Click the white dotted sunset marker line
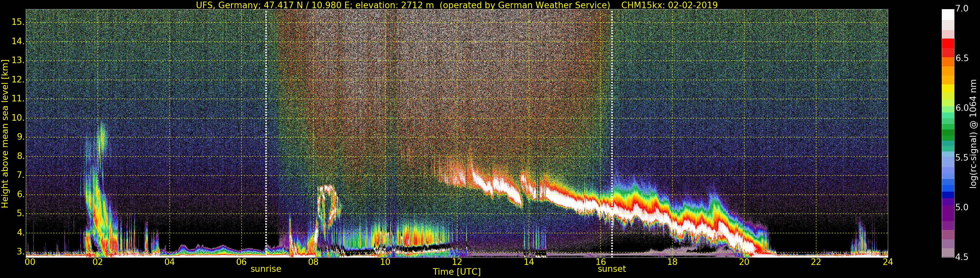980x278 pixels. click(612, 133)
